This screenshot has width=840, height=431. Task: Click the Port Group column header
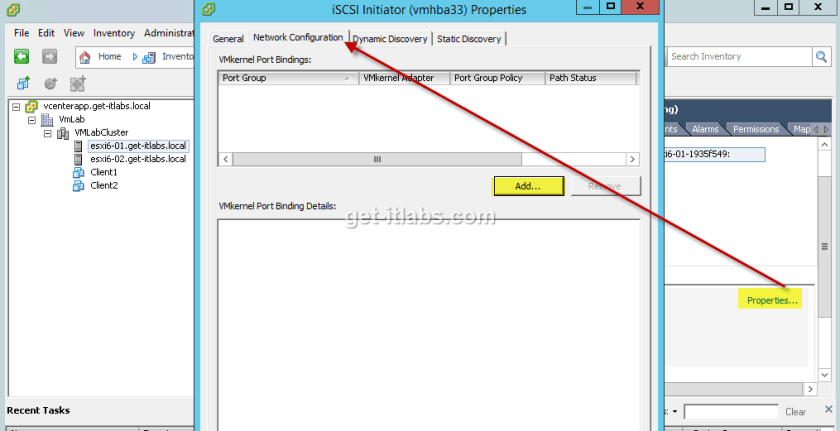pyautogui.click(x=289, y=78)
